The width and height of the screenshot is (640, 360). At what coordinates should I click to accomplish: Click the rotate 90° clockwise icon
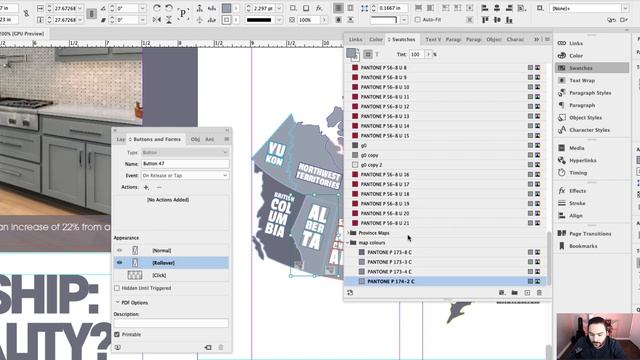157,8
